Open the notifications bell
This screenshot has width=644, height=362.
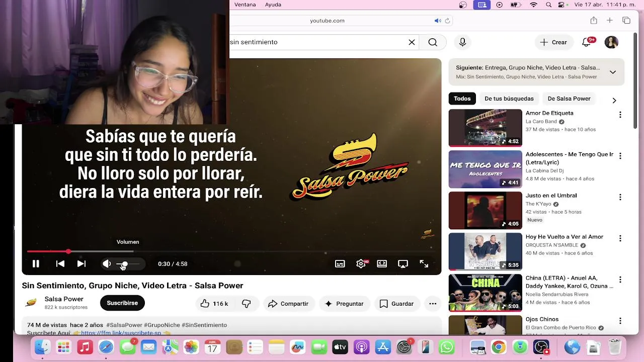(587, 42)
